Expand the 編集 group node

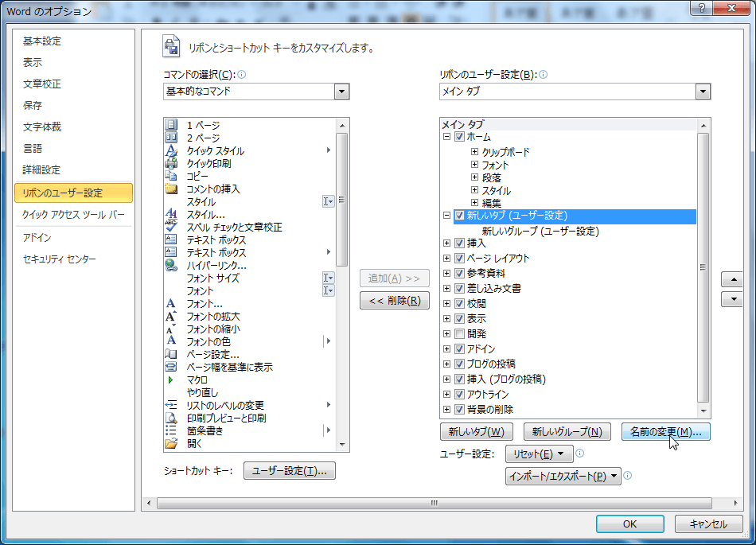click(474, 203)
